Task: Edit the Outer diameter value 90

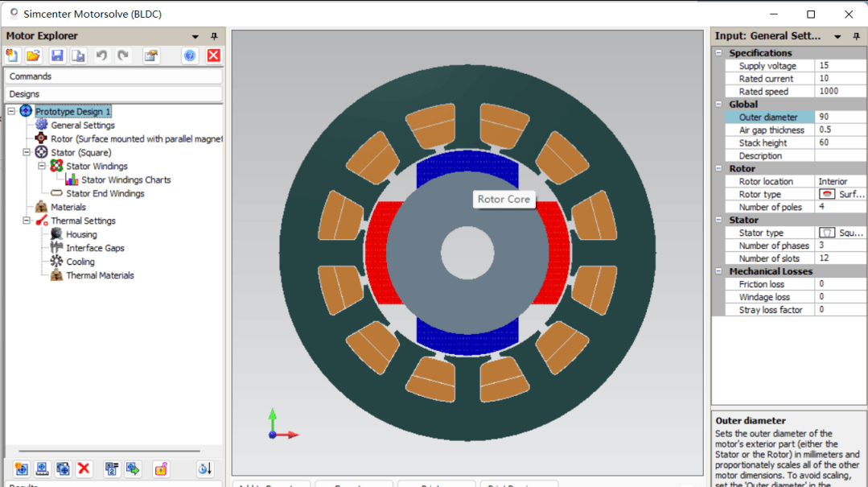Action: click(841, 117)
